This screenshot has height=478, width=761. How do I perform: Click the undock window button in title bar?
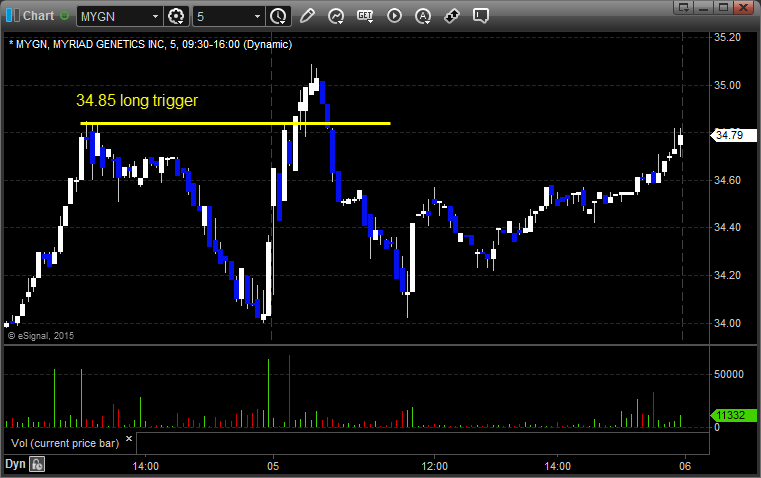point(684,7)
